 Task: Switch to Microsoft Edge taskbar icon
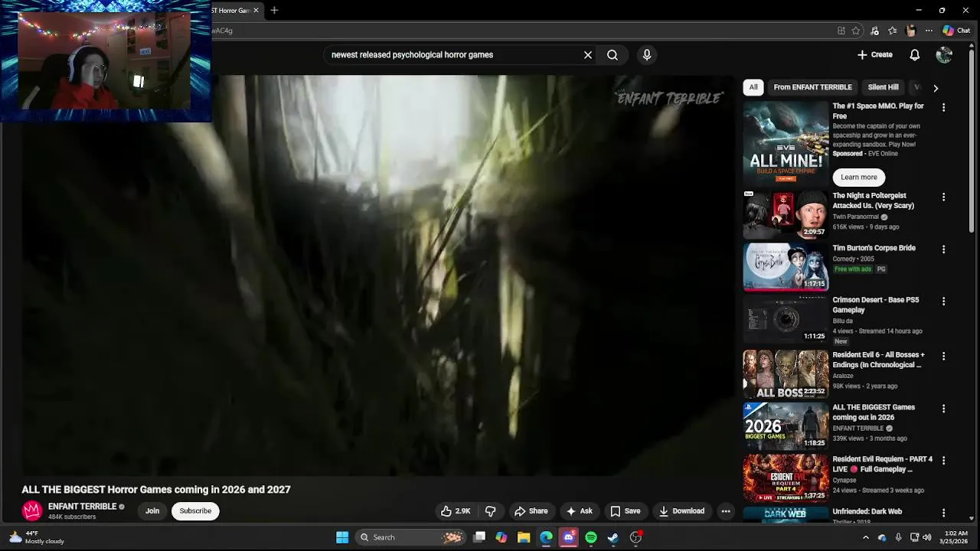[546, 537]
